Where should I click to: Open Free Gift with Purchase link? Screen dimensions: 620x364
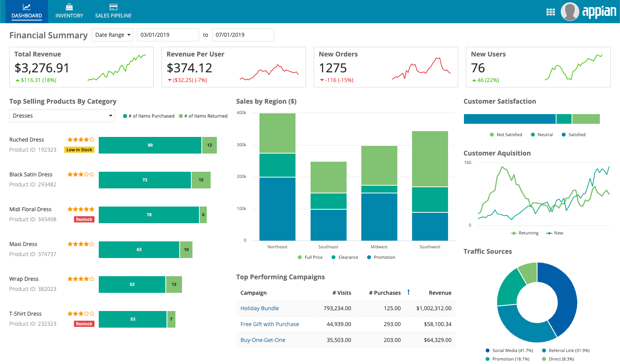point(270,324)
